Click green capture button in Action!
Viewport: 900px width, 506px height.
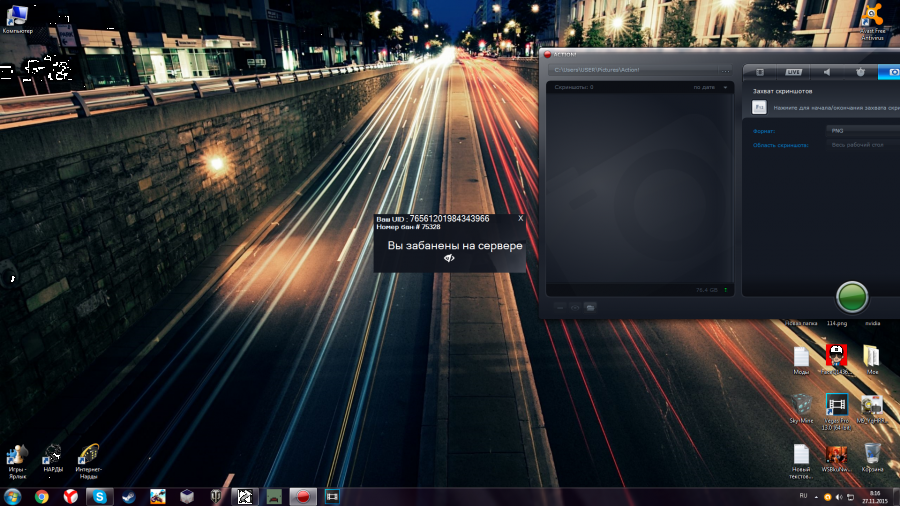pyautogui.click(x=852, y=297)
